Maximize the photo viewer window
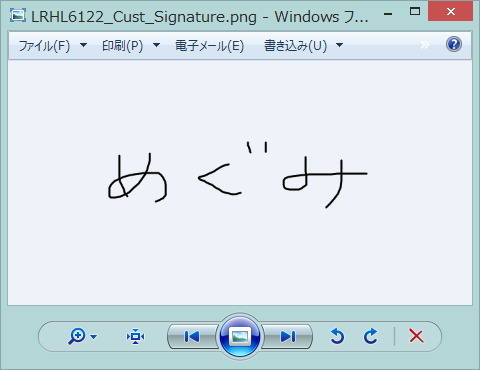 point(415,11)
